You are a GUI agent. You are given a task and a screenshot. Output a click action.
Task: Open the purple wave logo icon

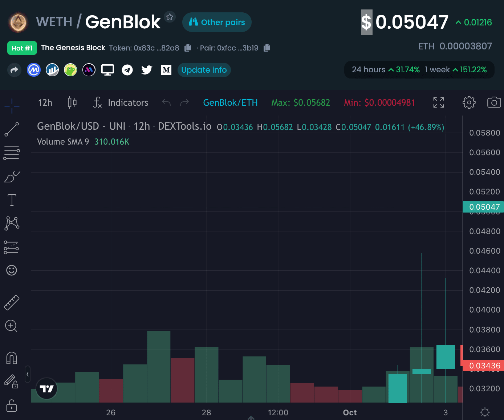tap(89, 70)
